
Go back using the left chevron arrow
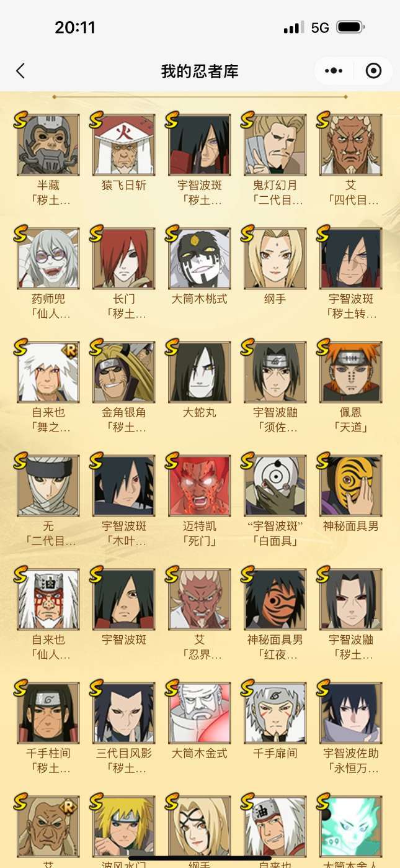20,71
